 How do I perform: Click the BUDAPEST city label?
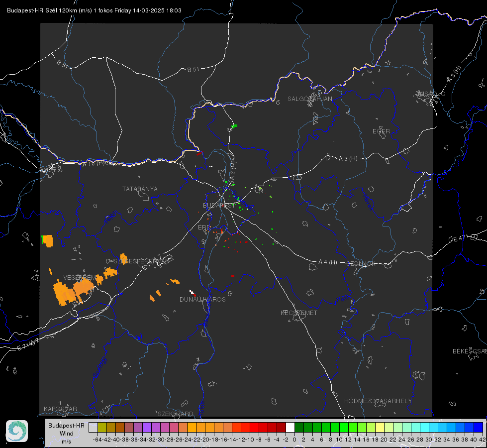219,206
